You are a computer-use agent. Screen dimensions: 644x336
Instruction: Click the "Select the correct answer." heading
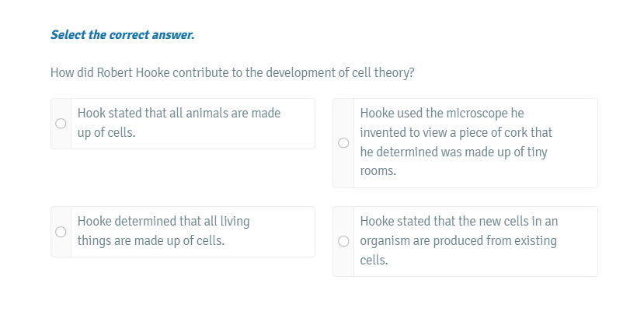pyautogui.click(x=122, y=35)
